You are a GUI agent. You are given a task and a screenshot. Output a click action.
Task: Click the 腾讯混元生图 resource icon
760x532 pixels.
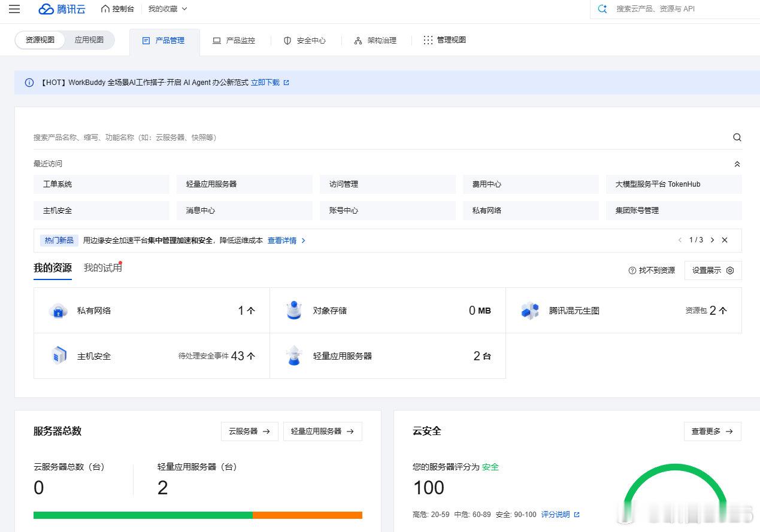[x=530, y=311]
